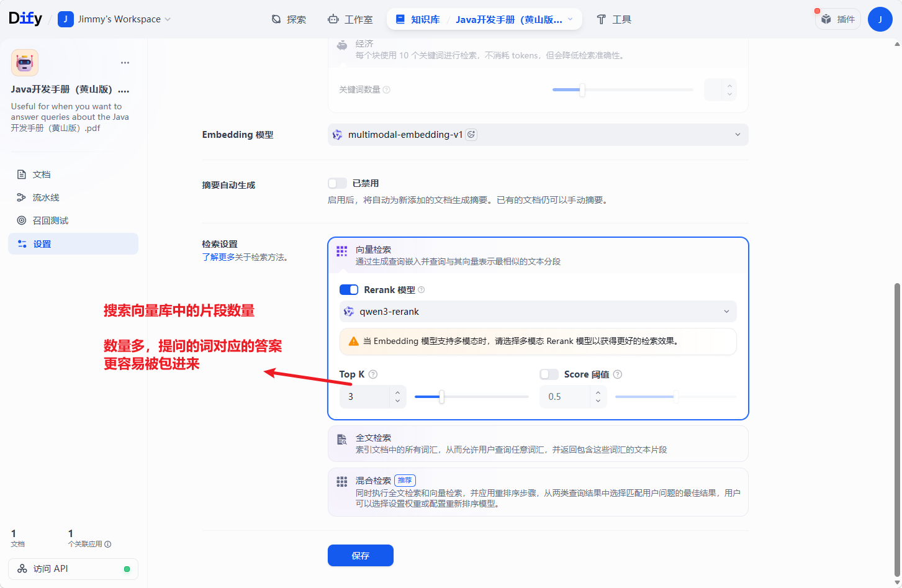Click the 关键词数量 number field
902x588 pixels.
[x=714, y=90]
